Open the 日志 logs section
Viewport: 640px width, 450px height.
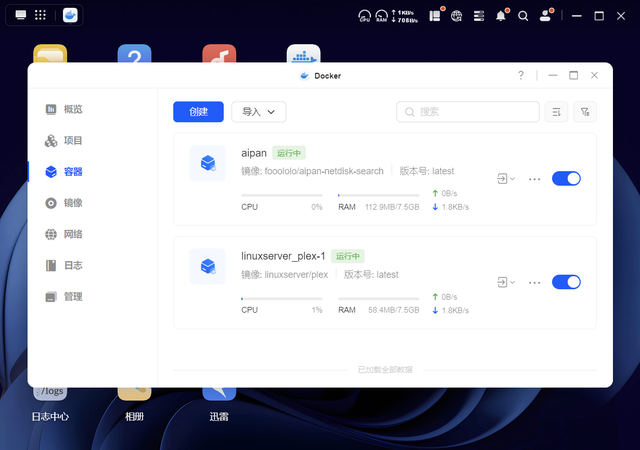click(x=64, y=265)
